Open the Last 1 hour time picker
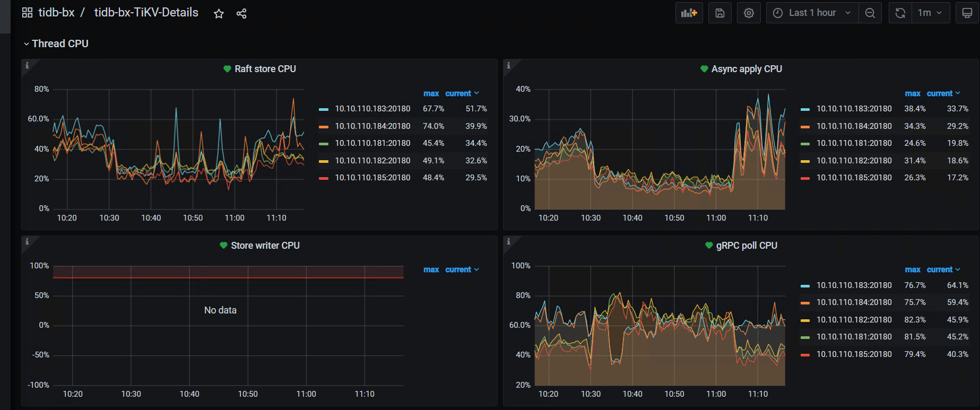 [812, 13]
